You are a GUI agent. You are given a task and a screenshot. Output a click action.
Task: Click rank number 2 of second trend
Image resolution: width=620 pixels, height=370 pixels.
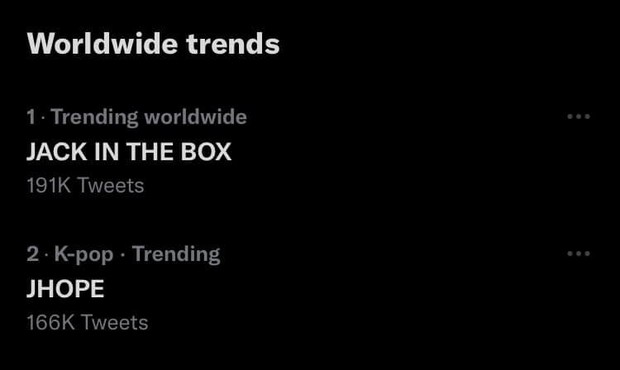tap(33, 254)
